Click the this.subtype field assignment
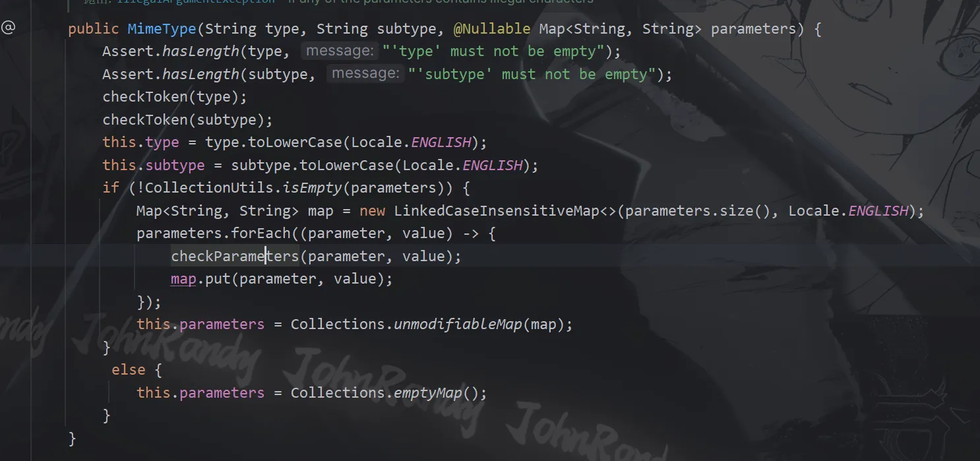This screenshot has width=980, height=461. tap(154, 166)
